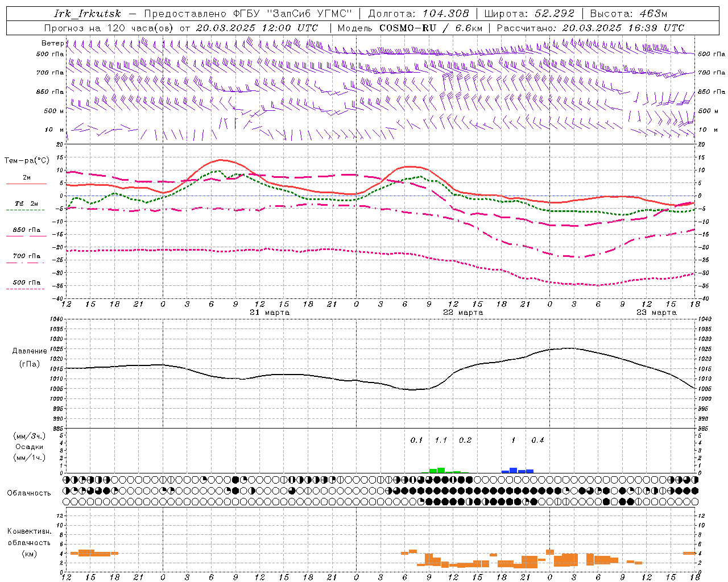Select the text 'Предоставлено ФГБУ "ЗапСиб УГМС"'

(247, 14)
